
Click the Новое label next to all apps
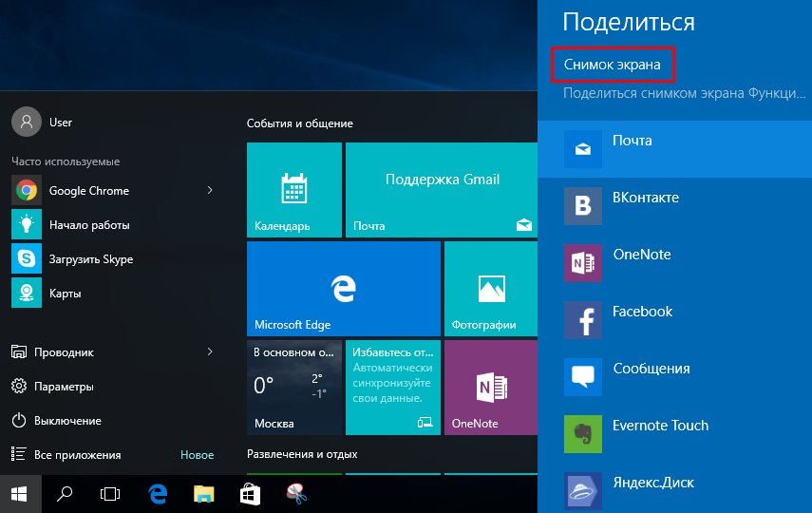coord(197,455)
